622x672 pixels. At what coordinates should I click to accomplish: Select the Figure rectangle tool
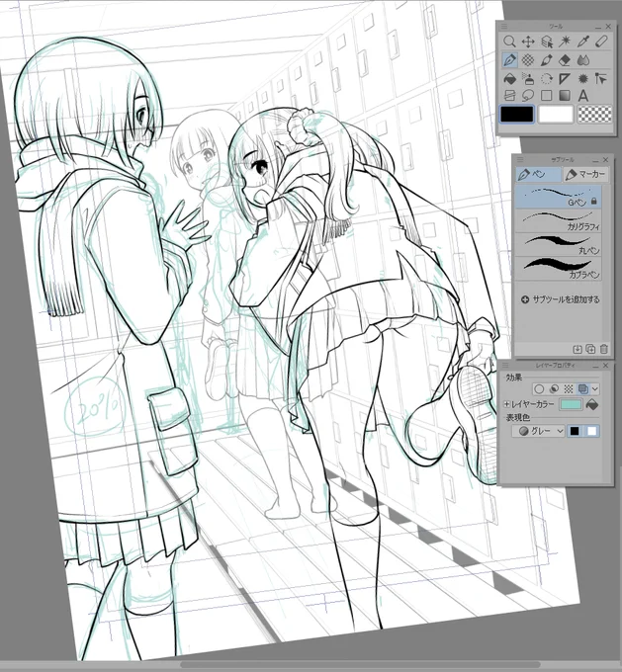click(546, 95)
